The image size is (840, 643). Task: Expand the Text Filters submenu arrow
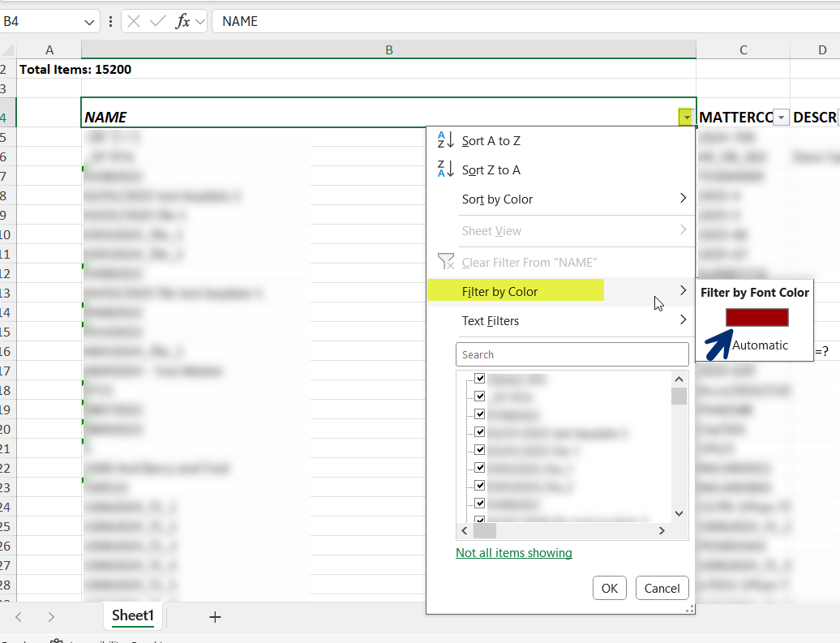click(683, 320)
